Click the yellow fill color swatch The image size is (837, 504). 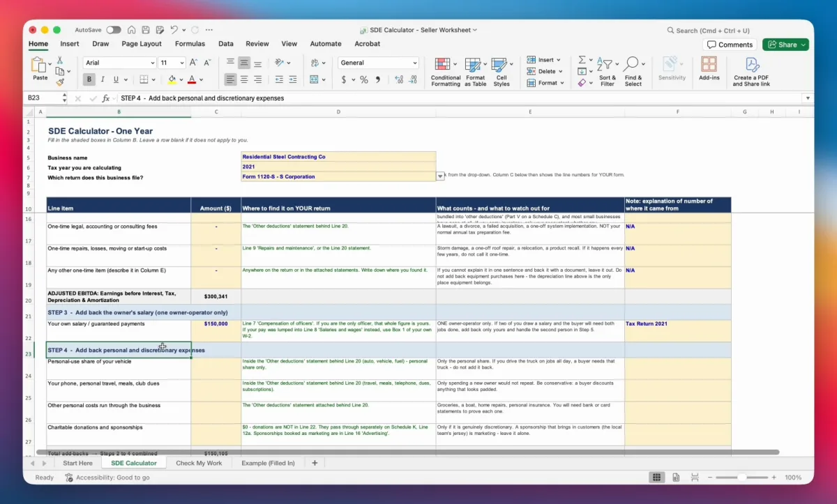[172, 79]
